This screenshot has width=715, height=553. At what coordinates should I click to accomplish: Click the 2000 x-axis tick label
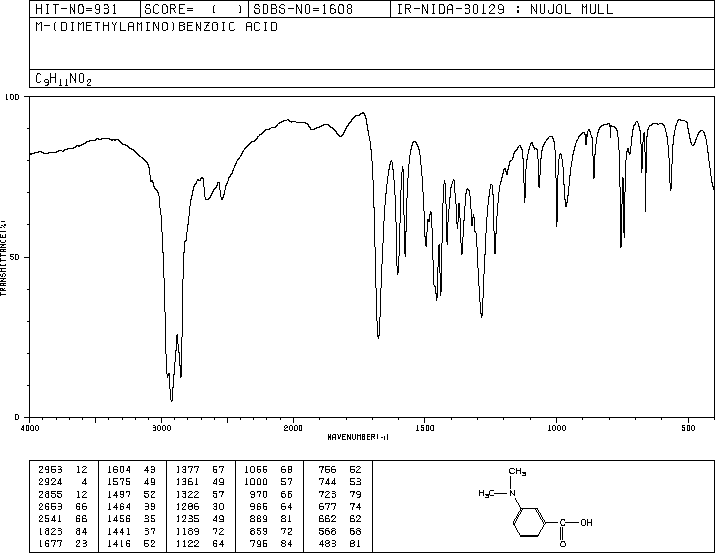(293, 428)
